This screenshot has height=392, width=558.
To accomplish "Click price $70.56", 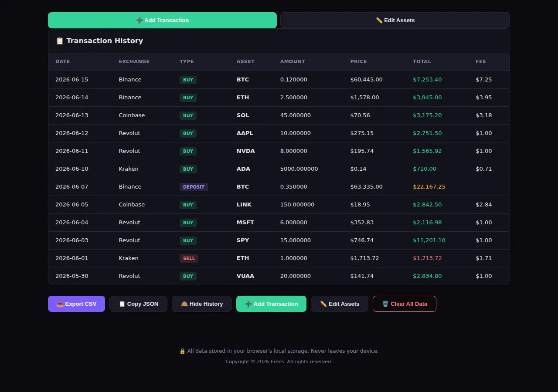I will [360, 115].
